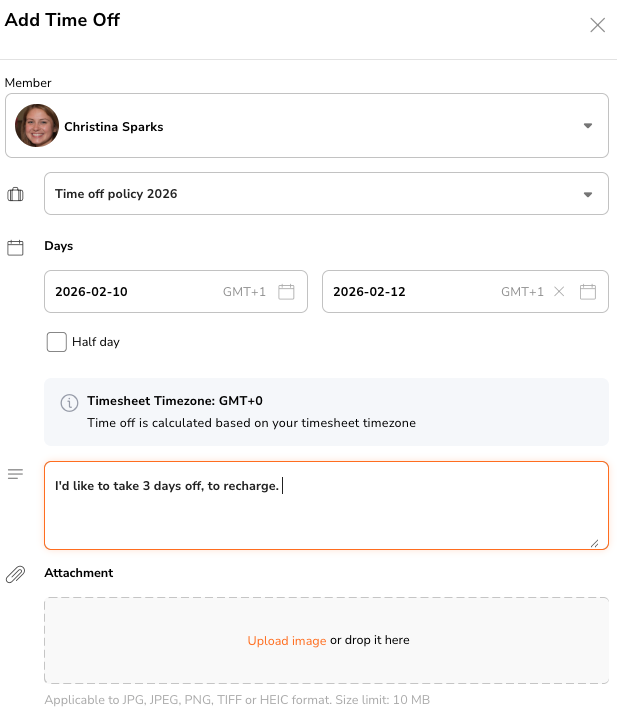Image resolution: width=617 pixels, height=721 pixels.
Task: Click the Attachment section label
Action: tap(79, 573)
